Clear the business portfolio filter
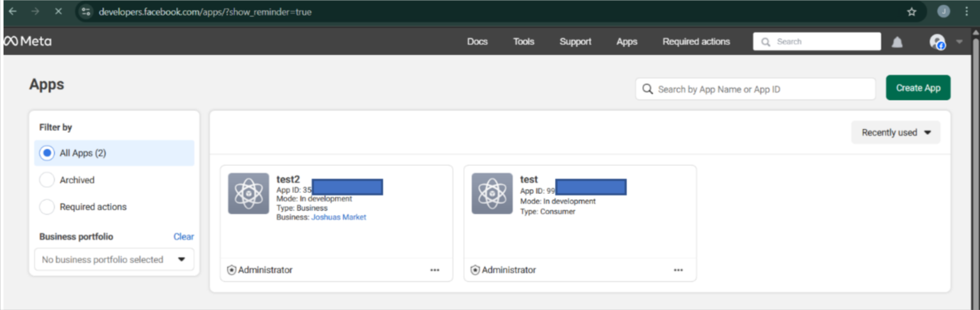 (184, 236)
